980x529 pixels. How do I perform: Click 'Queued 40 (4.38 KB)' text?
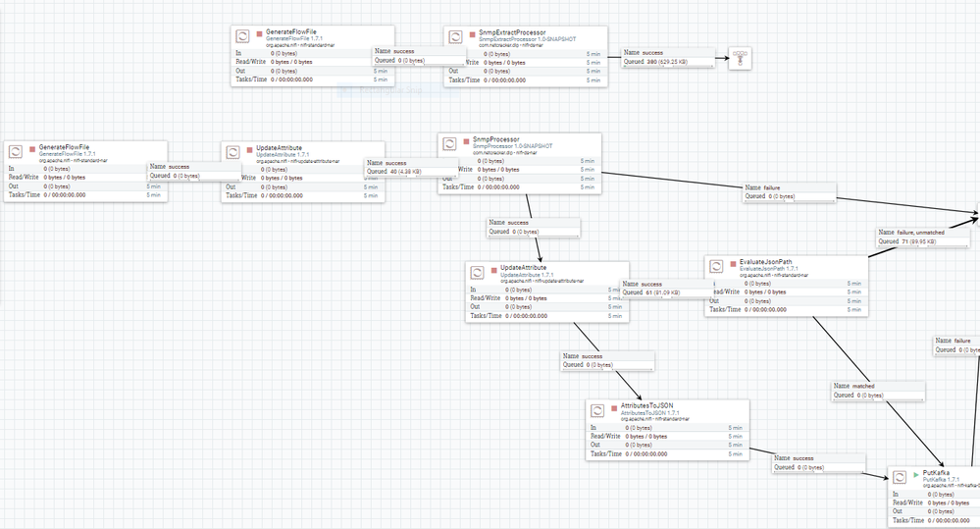(x=394, y=172)
